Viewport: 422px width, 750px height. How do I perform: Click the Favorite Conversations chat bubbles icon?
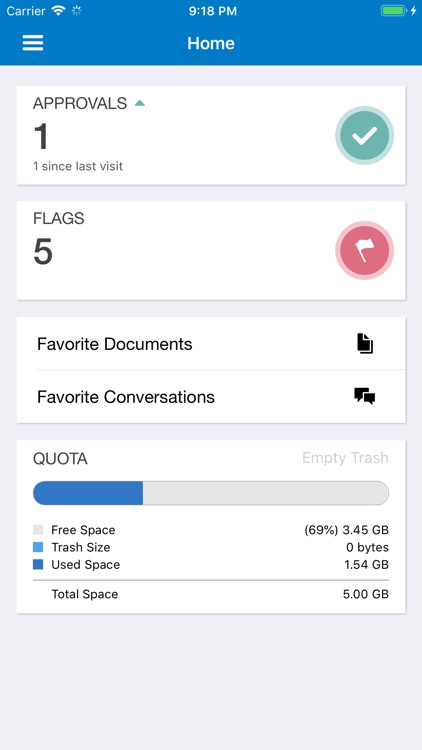(x=365, y=397)
